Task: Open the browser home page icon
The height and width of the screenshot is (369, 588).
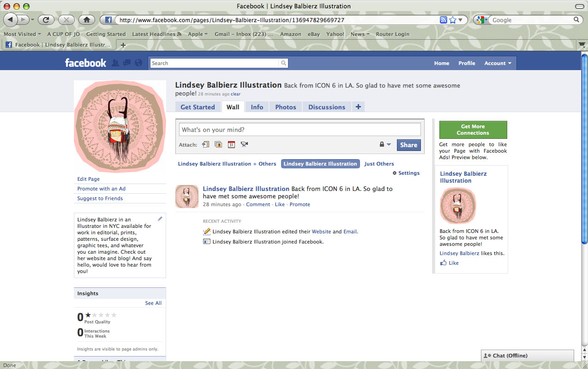Action: 87,20
